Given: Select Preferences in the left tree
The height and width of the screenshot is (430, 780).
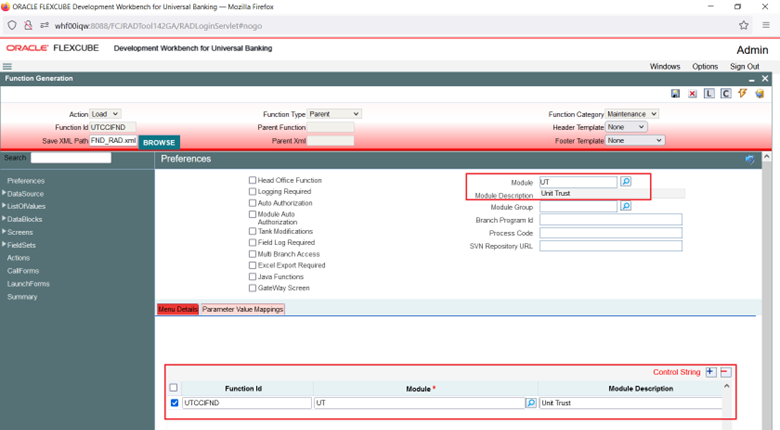Looking at the screenshot, I should coord(26,181).
